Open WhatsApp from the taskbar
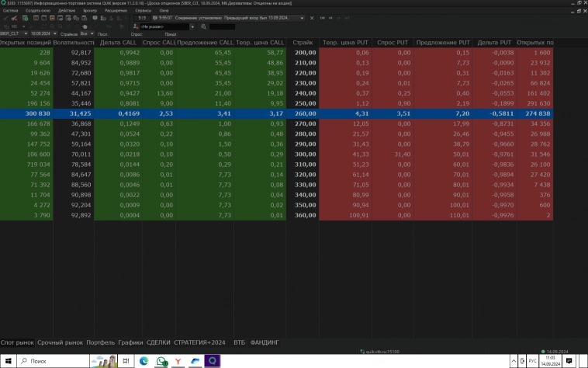The height and width of the screenshot is (368, 588). click(x=161, y=361)
